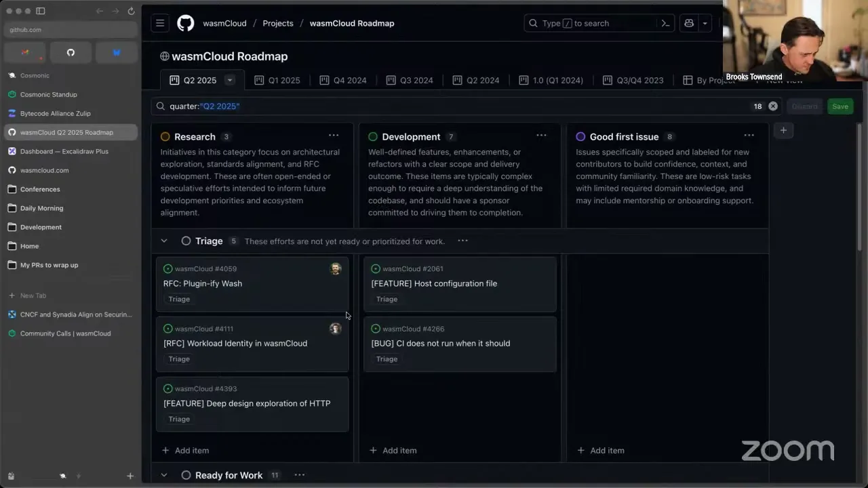The image size is (868, 488).
Task: Click the plus icon at sidebar bottom
Action: click(x=130, y=476)
